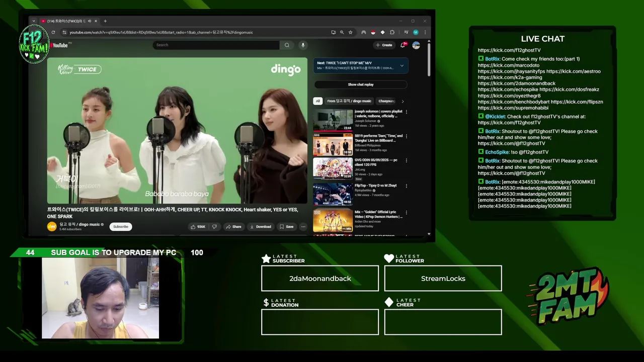The width and height of the screenshot is (644, 362).
Task: Open Chrome extensions puzzle icon
Action: coord(392,32)
